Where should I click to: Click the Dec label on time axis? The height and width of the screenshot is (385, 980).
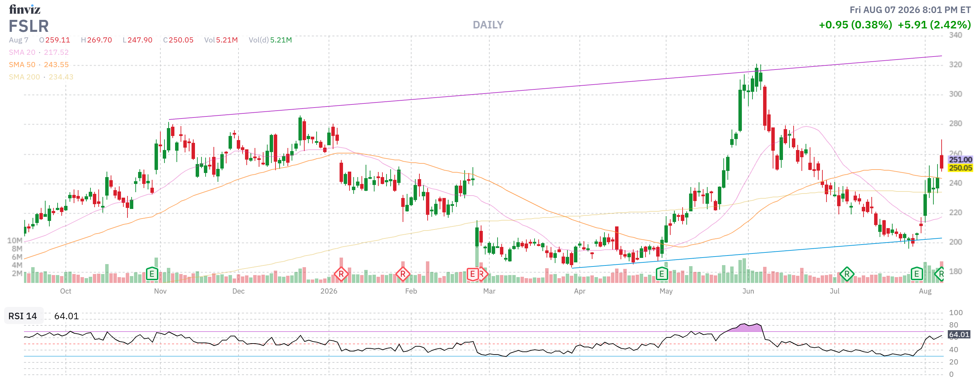238,291
